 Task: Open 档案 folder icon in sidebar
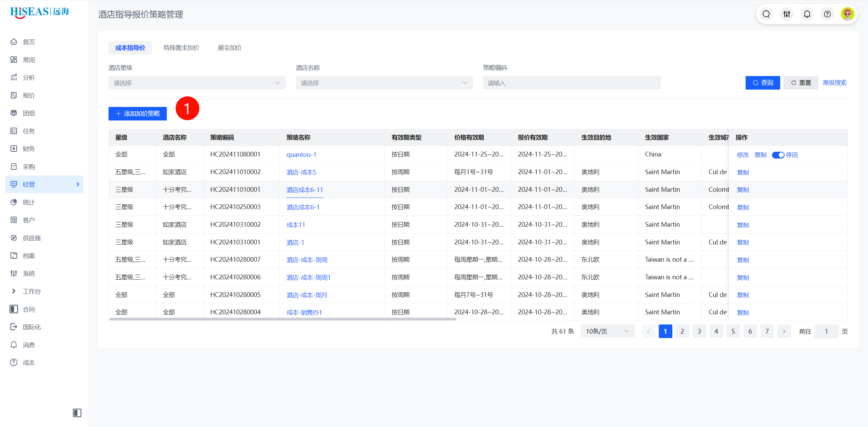pos(14,256)
